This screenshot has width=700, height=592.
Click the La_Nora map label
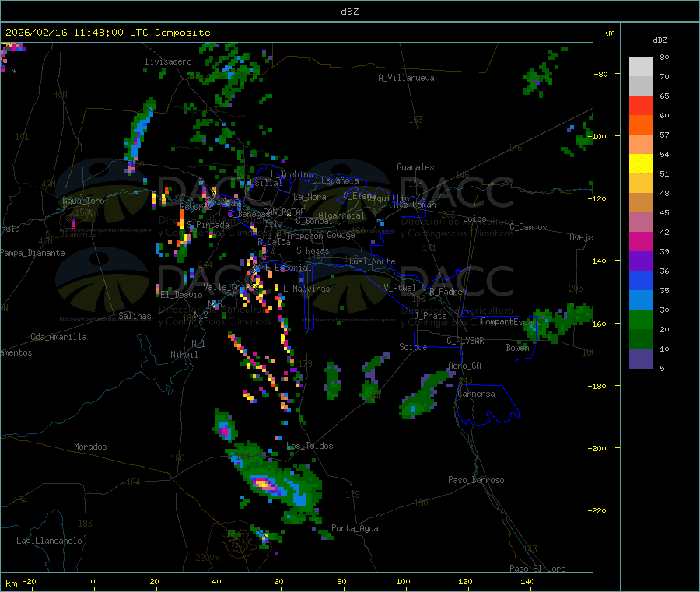310,197
